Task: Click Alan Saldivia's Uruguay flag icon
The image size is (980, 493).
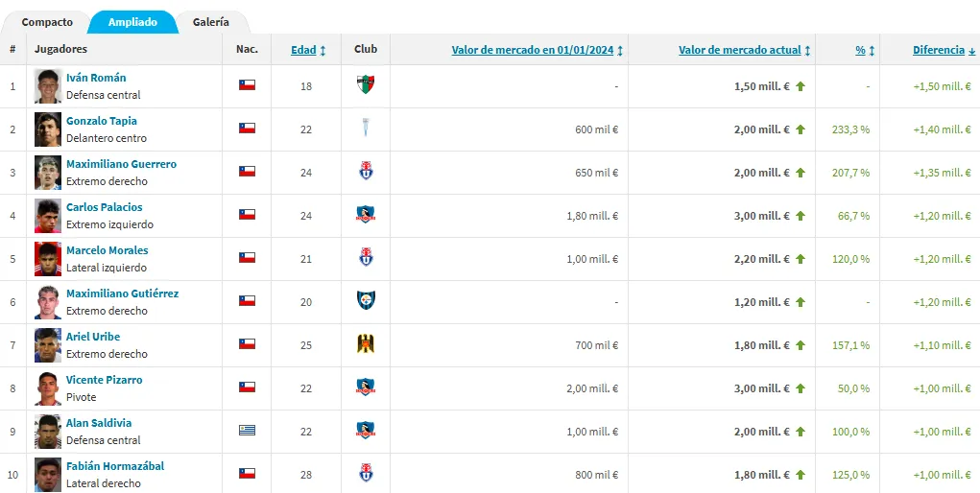Action: point(247,431)
